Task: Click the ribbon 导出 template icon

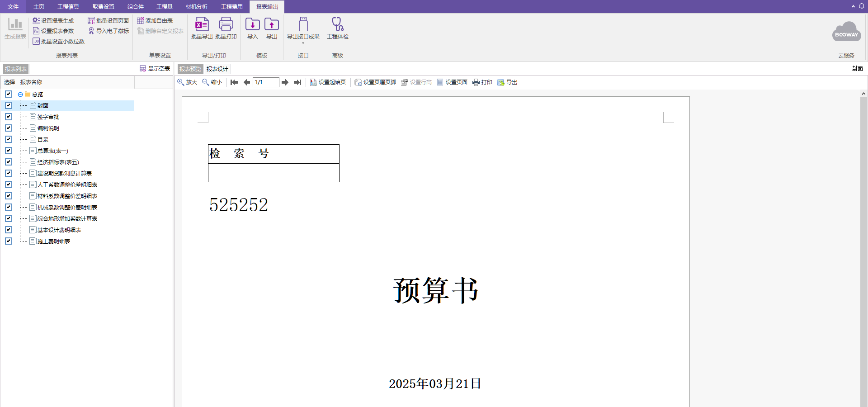Action: coord(272,24)
